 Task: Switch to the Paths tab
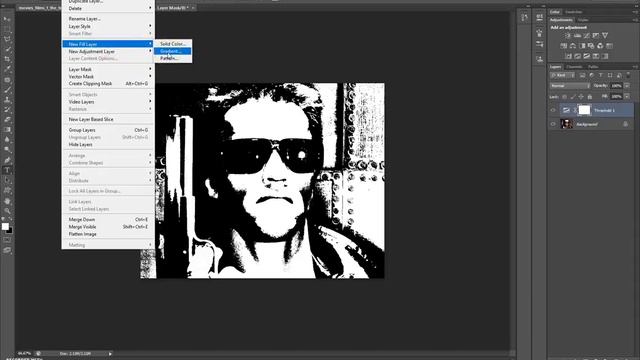pyautogui.click(x=593, y=67)
